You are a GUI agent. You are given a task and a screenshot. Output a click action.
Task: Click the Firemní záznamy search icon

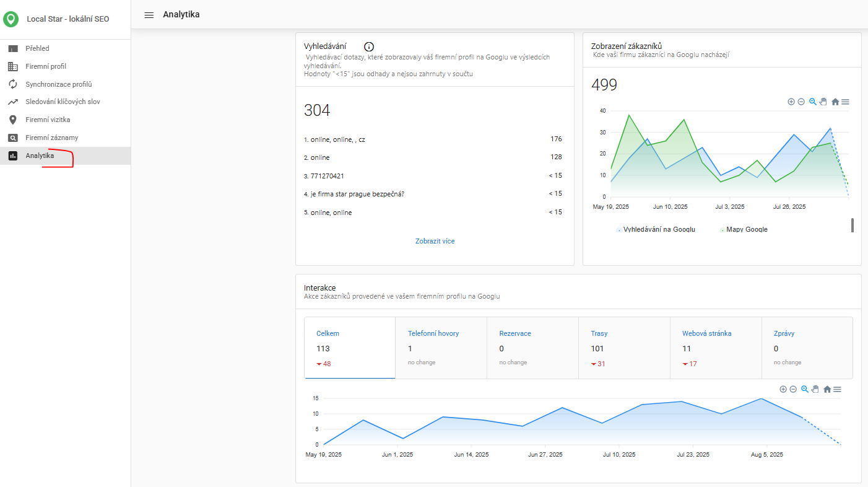13,138
